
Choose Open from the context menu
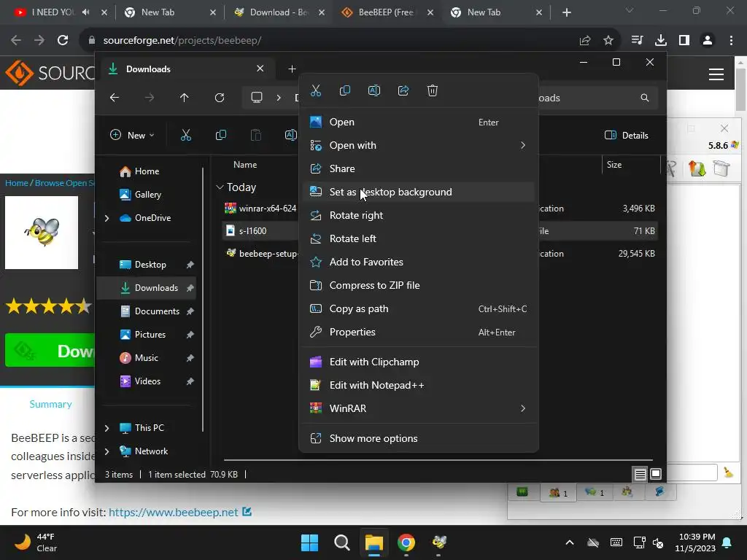(x=418, y=122)
